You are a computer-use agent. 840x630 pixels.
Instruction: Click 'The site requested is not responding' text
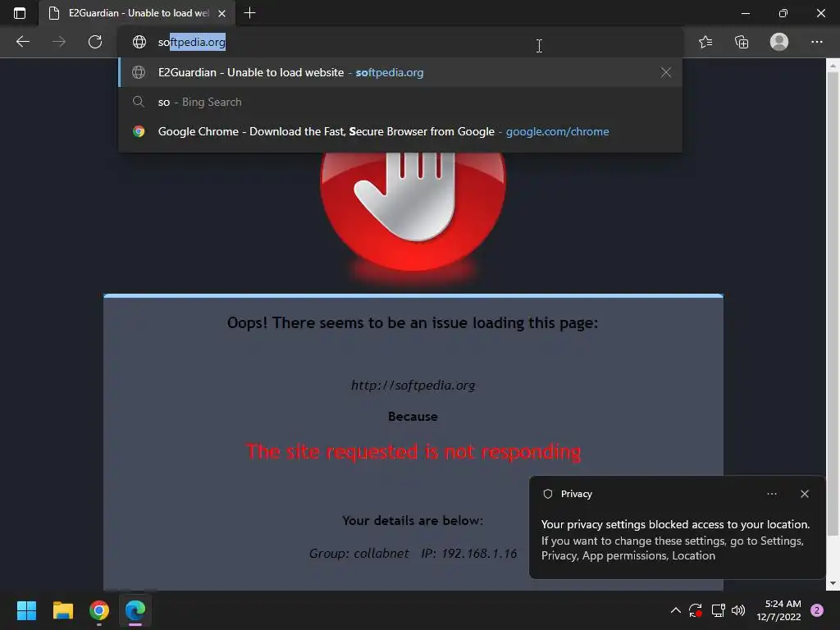point(413,452)
